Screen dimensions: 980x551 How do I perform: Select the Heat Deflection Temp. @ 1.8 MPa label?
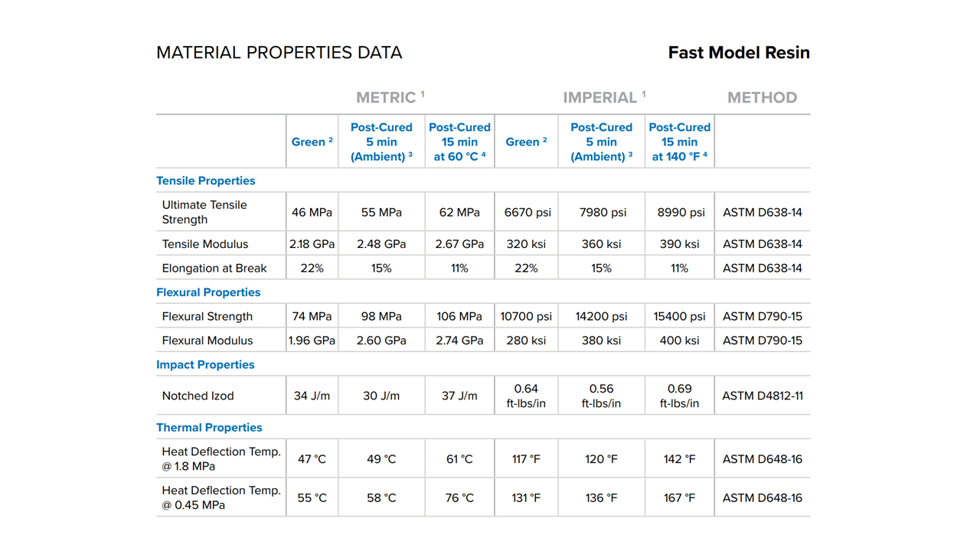(221, 458)
